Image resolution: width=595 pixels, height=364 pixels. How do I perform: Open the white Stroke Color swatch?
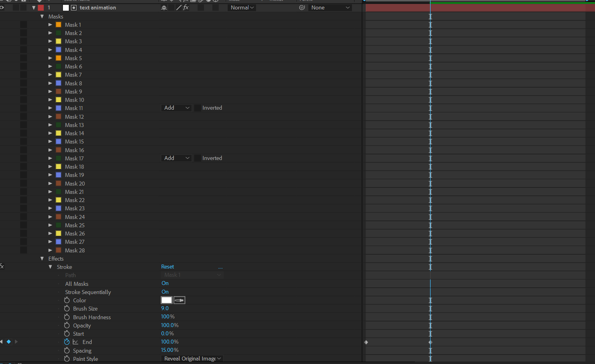167,300
